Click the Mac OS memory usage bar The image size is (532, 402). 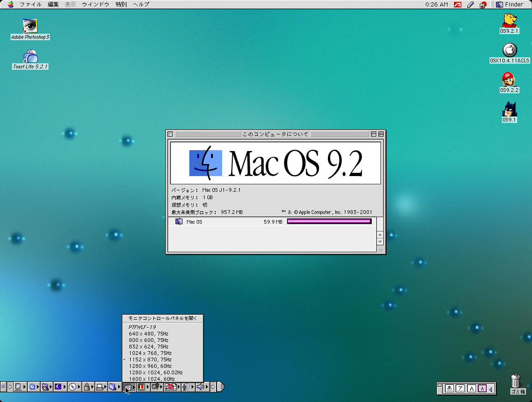point(329,222)
